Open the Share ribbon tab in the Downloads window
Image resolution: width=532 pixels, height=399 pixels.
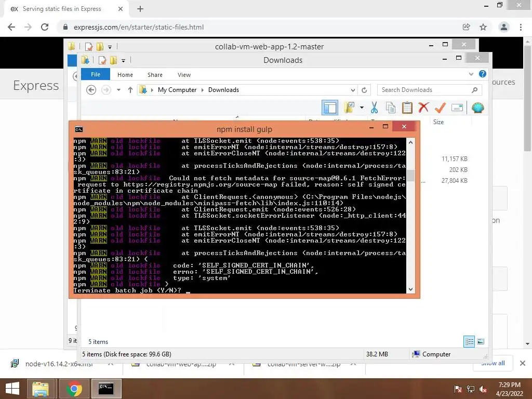155,75
